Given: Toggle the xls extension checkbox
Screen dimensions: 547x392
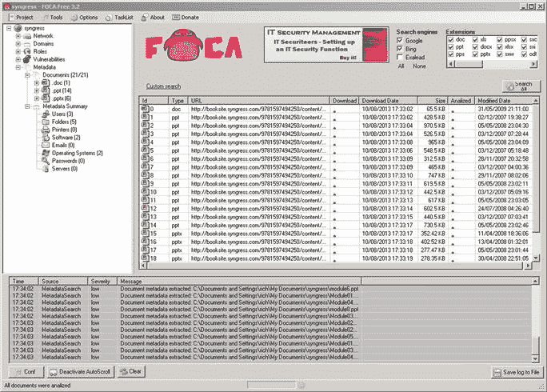Looking at the screenshot, I should pos(475,40).
